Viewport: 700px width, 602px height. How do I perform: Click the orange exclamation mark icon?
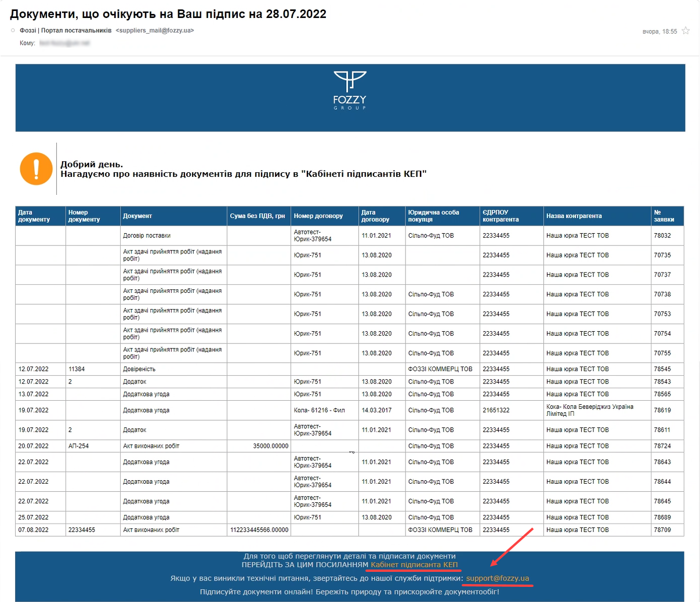pyautogui.click(x=36, y=169)
